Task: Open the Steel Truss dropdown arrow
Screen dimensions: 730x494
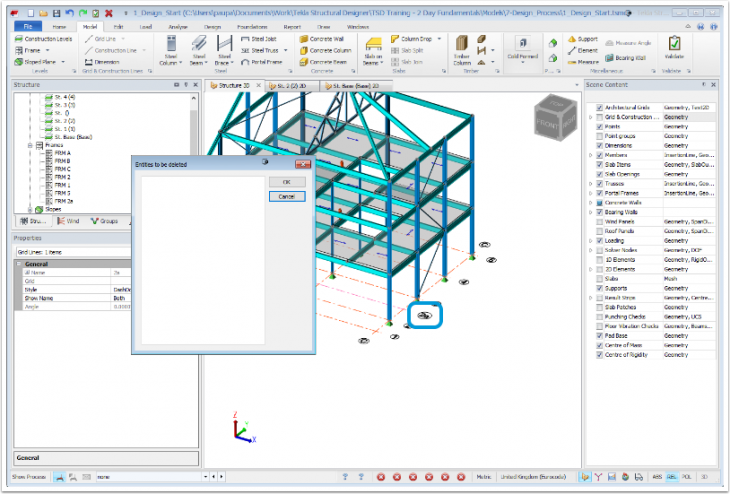Action: 285,50
